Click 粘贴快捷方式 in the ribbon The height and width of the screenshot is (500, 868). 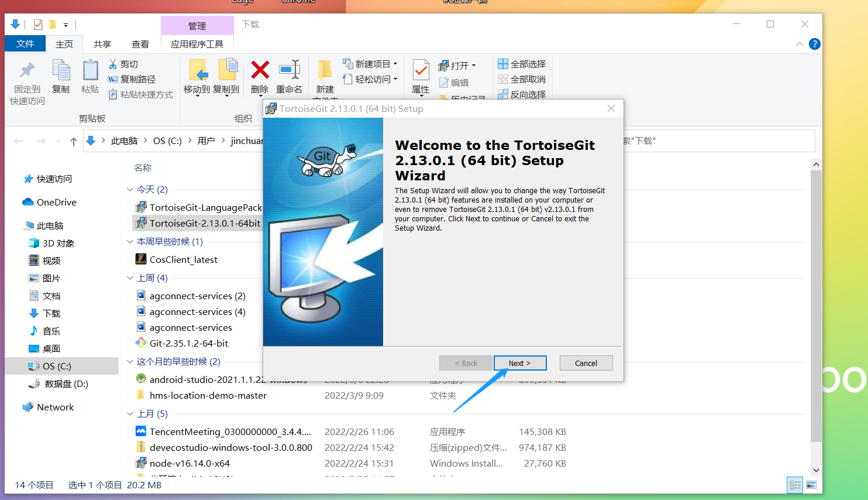click(141, 94)
